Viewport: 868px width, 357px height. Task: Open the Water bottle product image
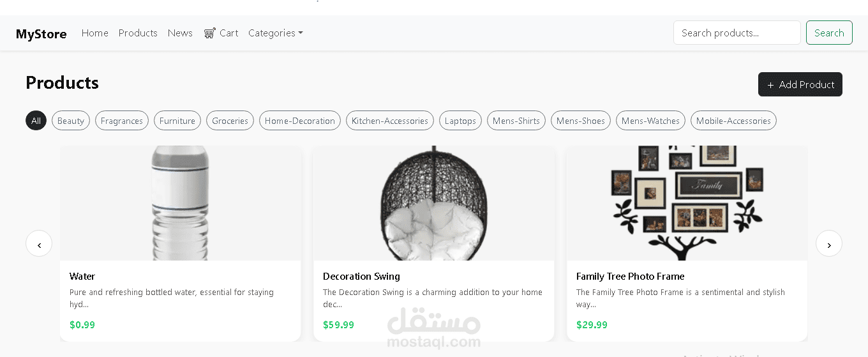[181, 203]
